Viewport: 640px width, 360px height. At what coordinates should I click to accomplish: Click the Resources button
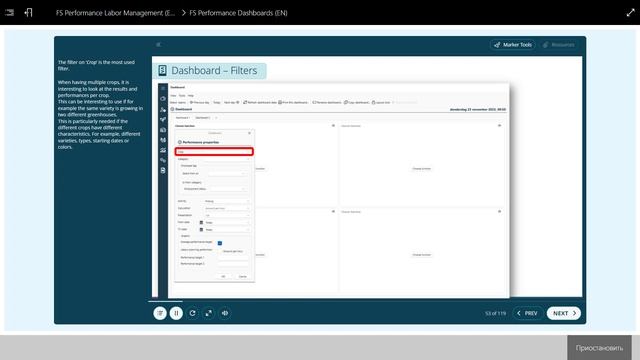559,45
